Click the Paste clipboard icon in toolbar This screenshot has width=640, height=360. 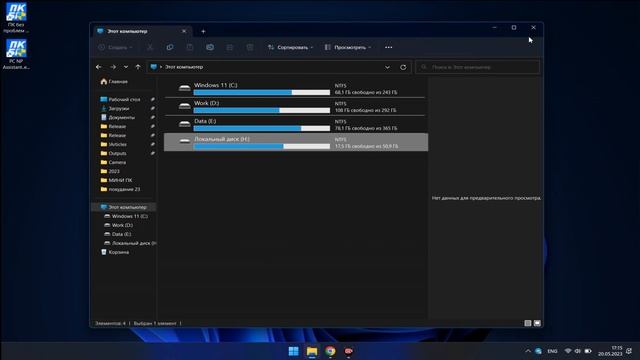[x=190, y=47]
